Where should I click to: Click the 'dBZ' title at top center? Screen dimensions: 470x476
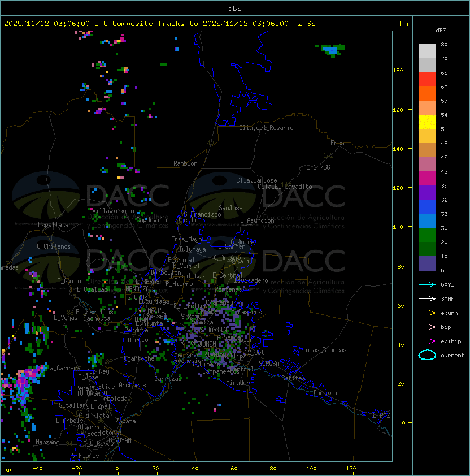click(235, 8)
